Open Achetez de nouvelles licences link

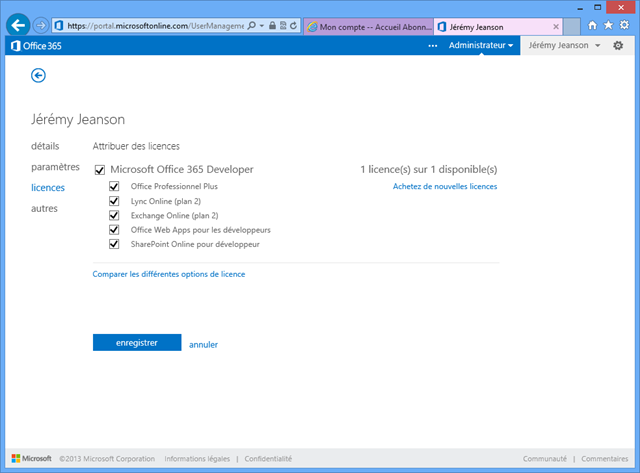(445, 187)
